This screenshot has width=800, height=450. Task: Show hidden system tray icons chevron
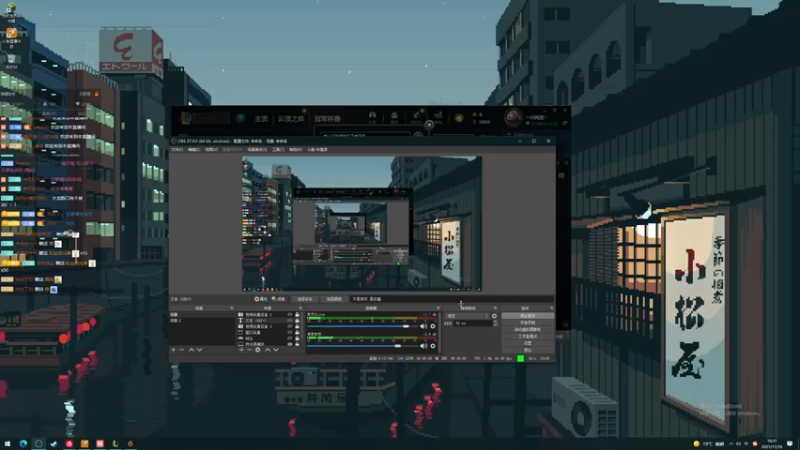[x=731, y=444]
